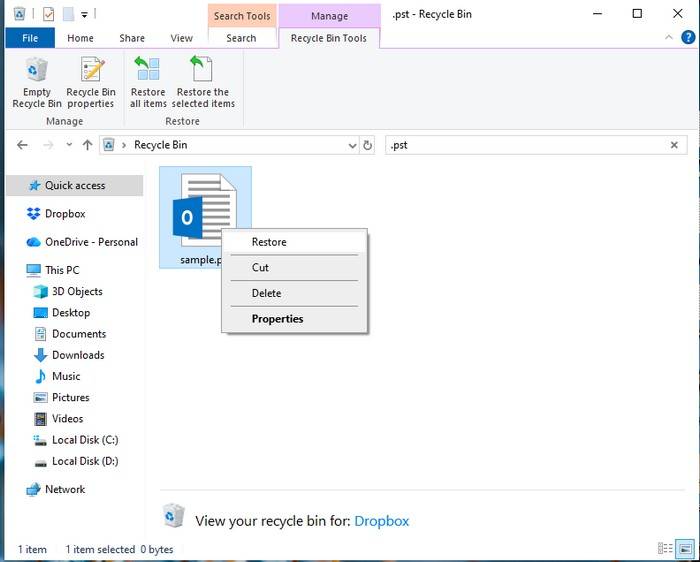Select the Recycle Bin Tools tab
This screenshot has height=562, width=700.
[x=329, y=38]
